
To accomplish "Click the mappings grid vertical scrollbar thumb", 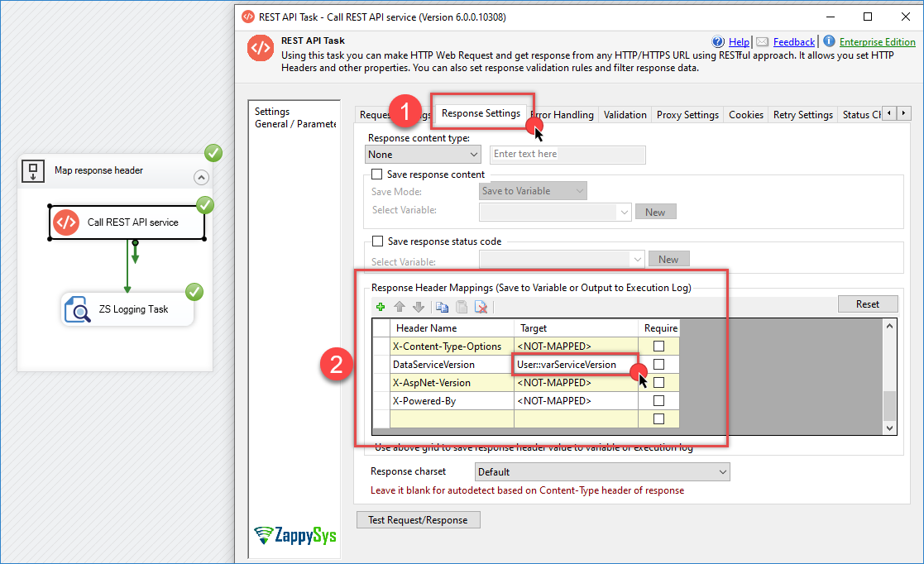I will [x=889, y=405].
